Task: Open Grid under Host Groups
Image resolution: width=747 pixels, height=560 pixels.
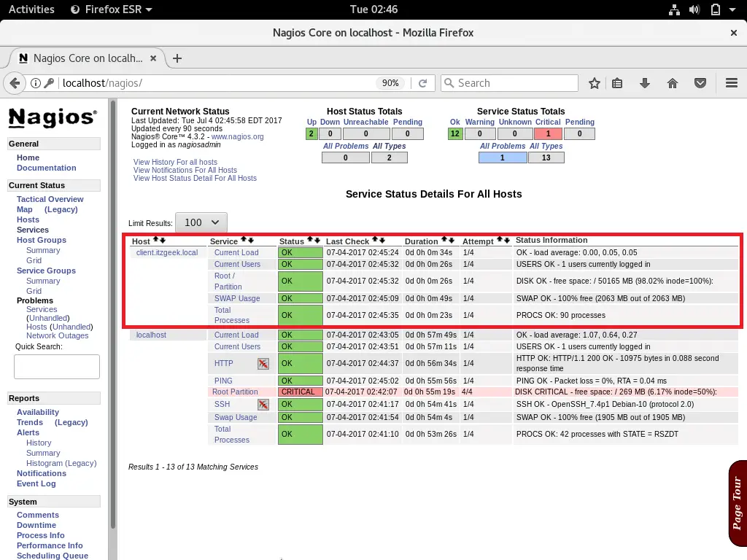Action: [34, 260]
